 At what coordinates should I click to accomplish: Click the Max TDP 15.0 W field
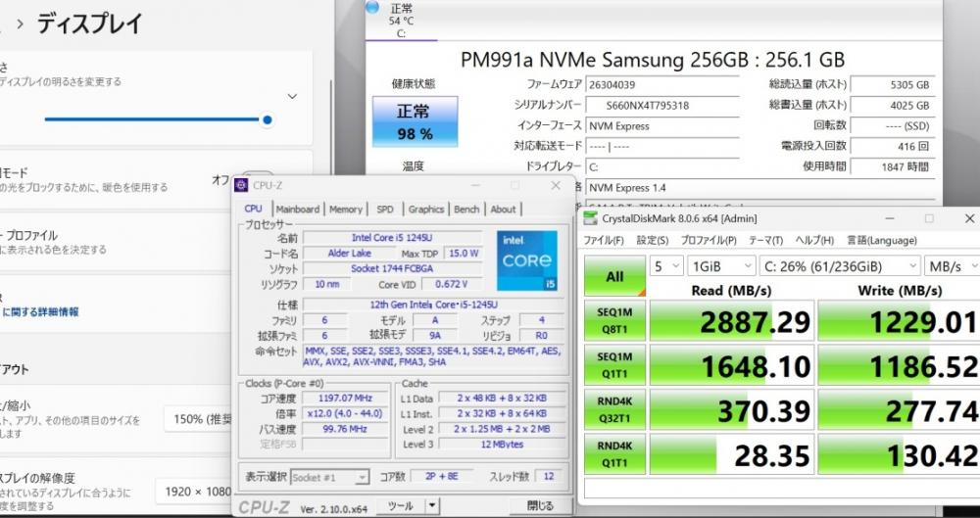pos(464,253)
